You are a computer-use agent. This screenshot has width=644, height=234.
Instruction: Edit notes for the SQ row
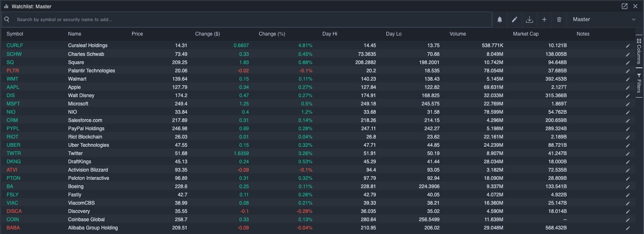pos(628,62)
